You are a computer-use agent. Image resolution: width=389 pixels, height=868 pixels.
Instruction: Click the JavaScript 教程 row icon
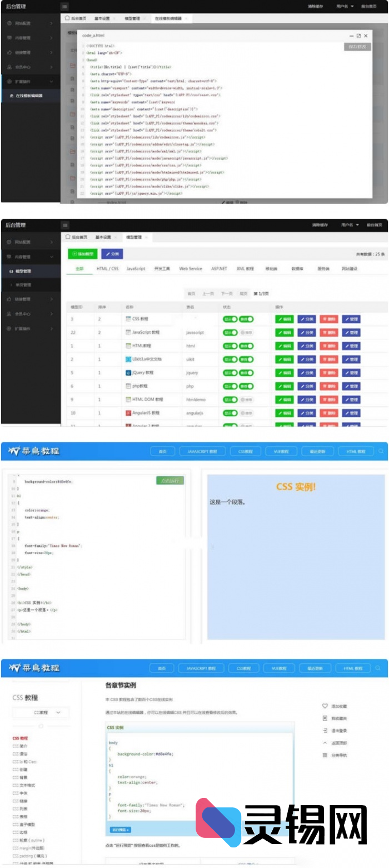[128, 332]
